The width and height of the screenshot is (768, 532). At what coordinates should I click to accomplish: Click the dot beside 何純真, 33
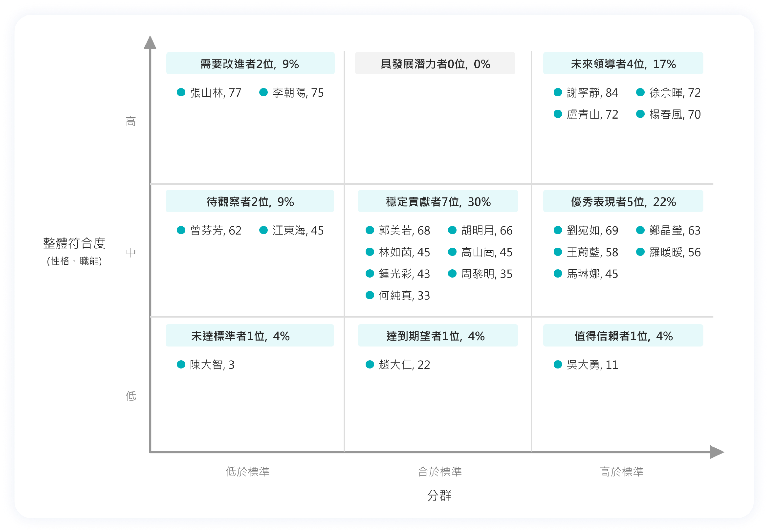(x=370, y=295)
